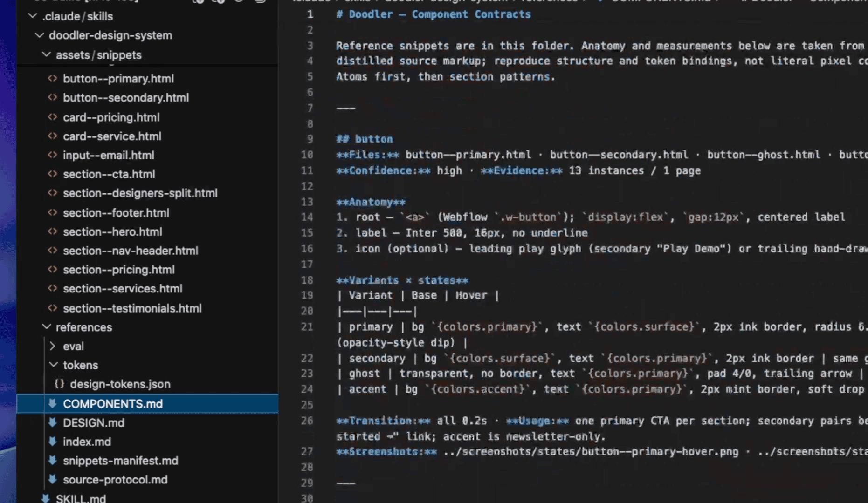The height and width of the screenshot is (503, 868).
Task: Click the markdown icon of COMPONENTS.md
Action: 53,403
